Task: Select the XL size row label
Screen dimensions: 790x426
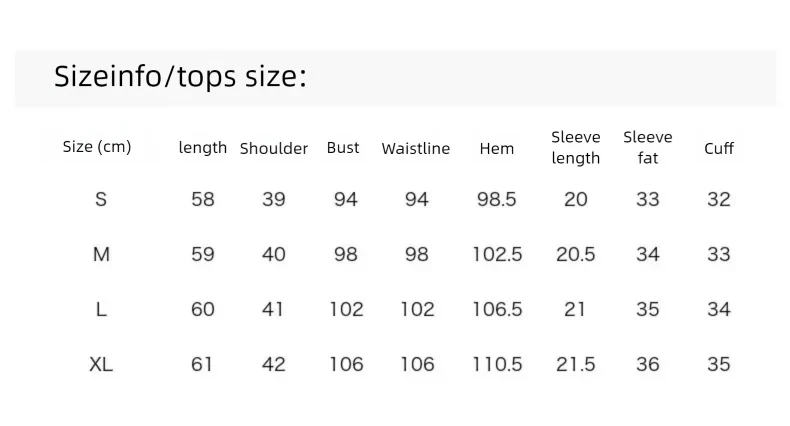Action: (101, 364)
